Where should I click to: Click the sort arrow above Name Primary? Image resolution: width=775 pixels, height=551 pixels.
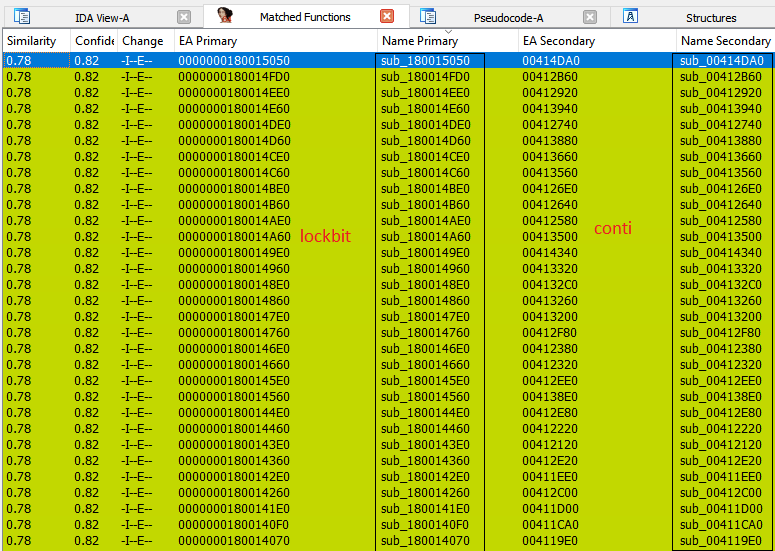448,32
